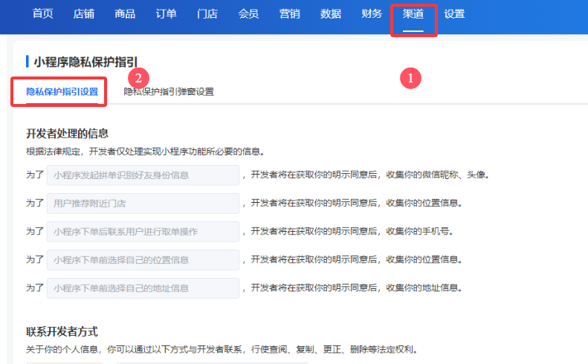Click the text 根据法律规定，开发者仅处理实现小程序功能所必要的信息
This screenshot has height=364, width=588.
[146, 152]
